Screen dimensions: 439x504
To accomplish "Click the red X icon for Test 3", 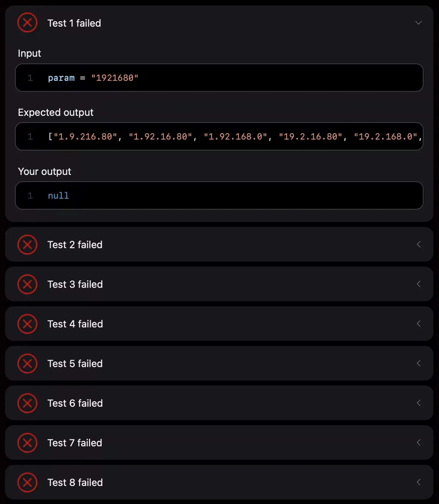I will click(x=27, y=284).
